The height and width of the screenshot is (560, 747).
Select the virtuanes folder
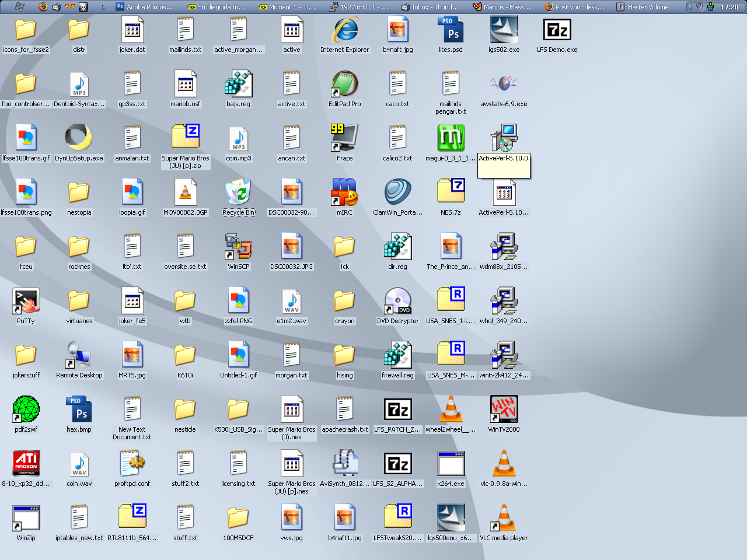[x=79, y=301]
